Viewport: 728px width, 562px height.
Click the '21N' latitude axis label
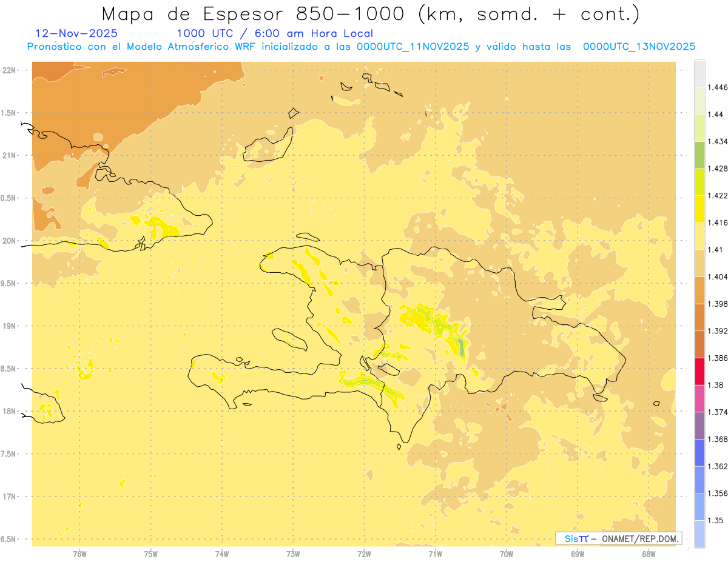(x=10, y=155)
